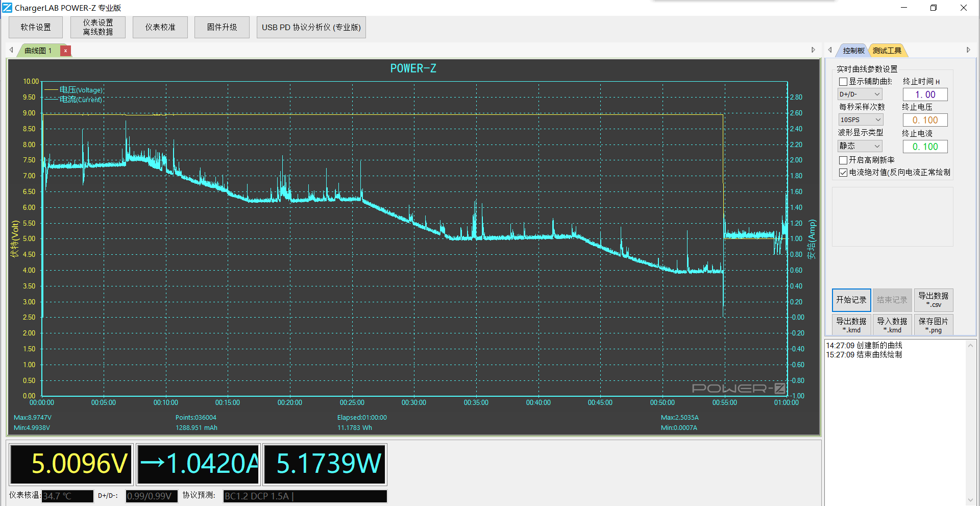Click 固件升级 button

(x=222, y=27)
